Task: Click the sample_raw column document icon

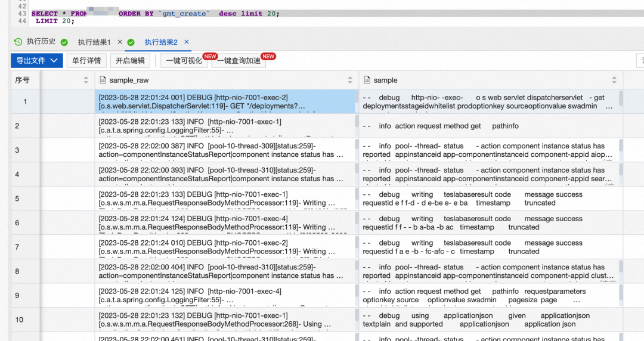Action: click(103, 80)
